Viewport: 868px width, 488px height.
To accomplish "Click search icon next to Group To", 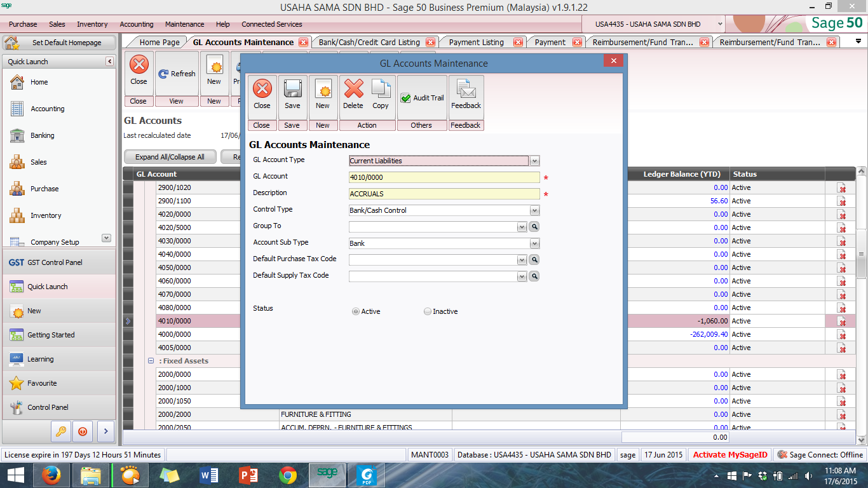I will tap(534, 226).
